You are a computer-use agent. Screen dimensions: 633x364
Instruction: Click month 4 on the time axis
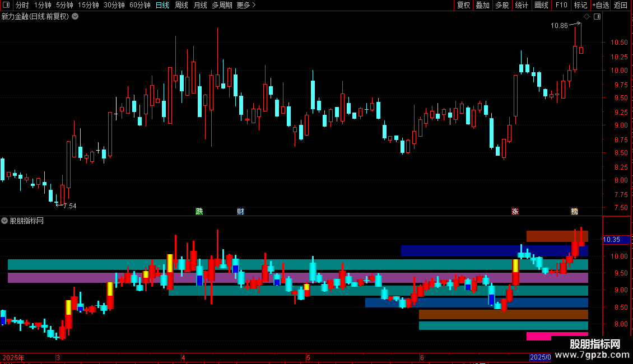[183, 357]
